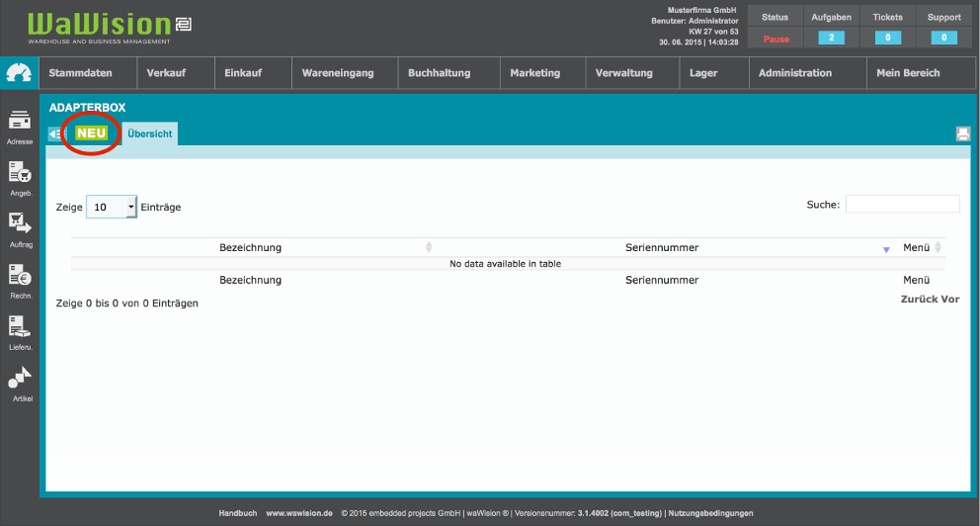
Task: Open Angebot icon in sidebar
Action: [19, 175]
